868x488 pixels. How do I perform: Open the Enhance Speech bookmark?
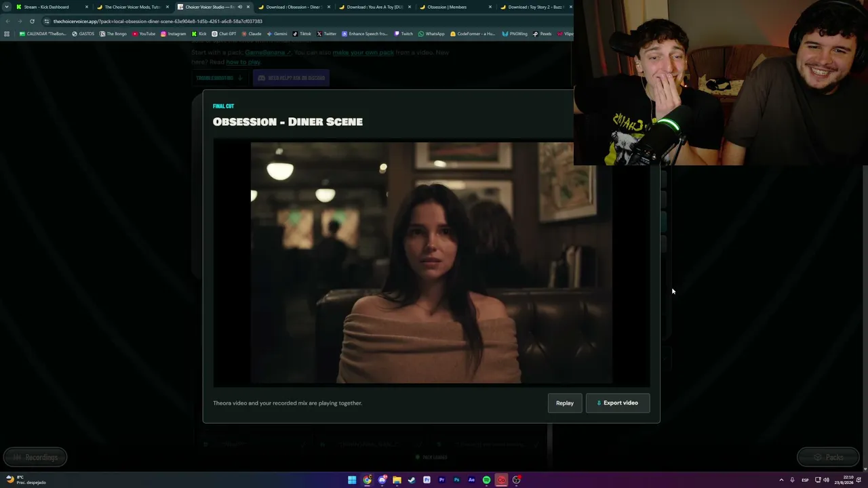[365, 34]
